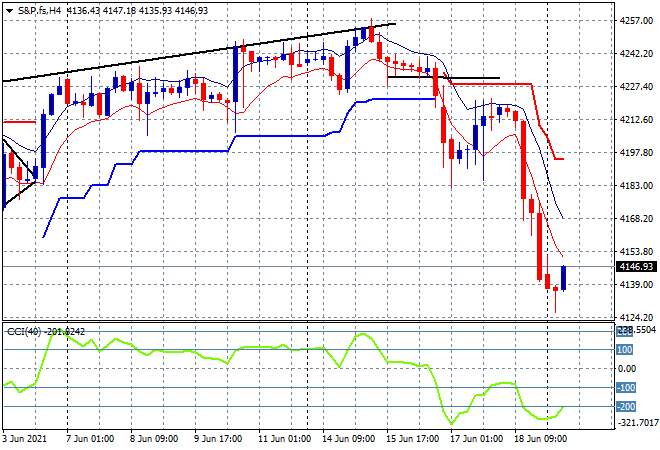Screen dimensions: 660x450
Task: Click time axis label 17 Jun 01:00
Action: tap(476, 439)
